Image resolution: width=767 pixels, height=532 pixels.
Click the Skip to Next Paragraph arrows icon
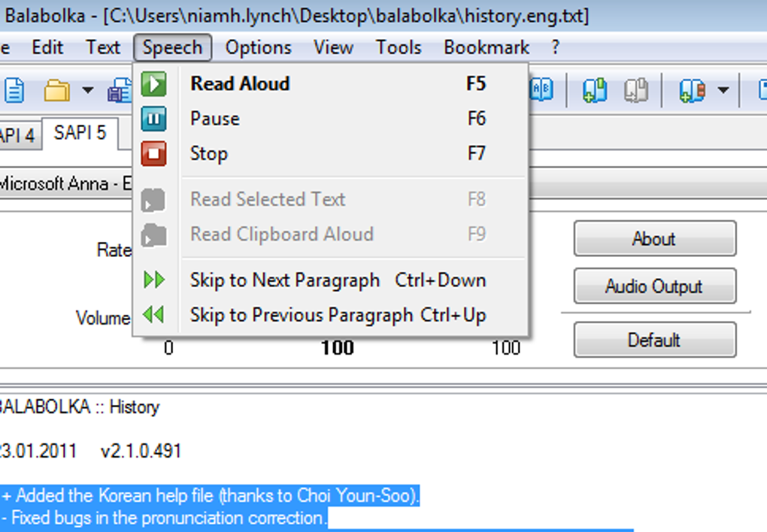point(154,280)
